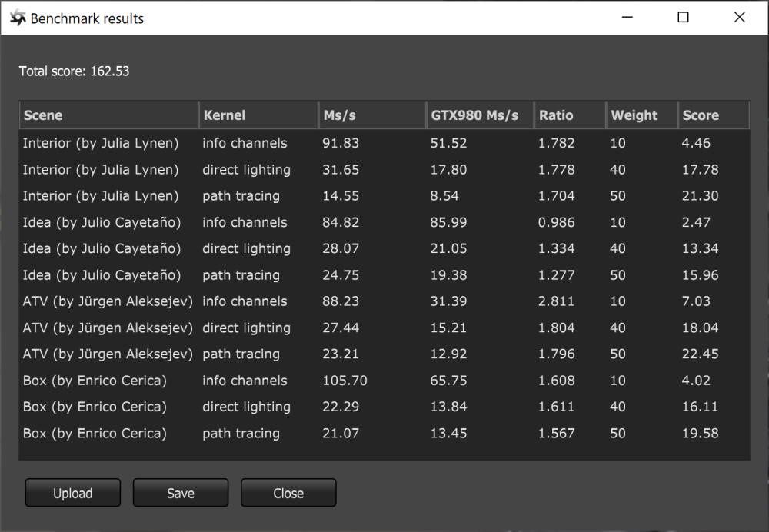Select Box info channels row scene cell
This screenshot has height=532, width=769.
(x=95, y=381)
